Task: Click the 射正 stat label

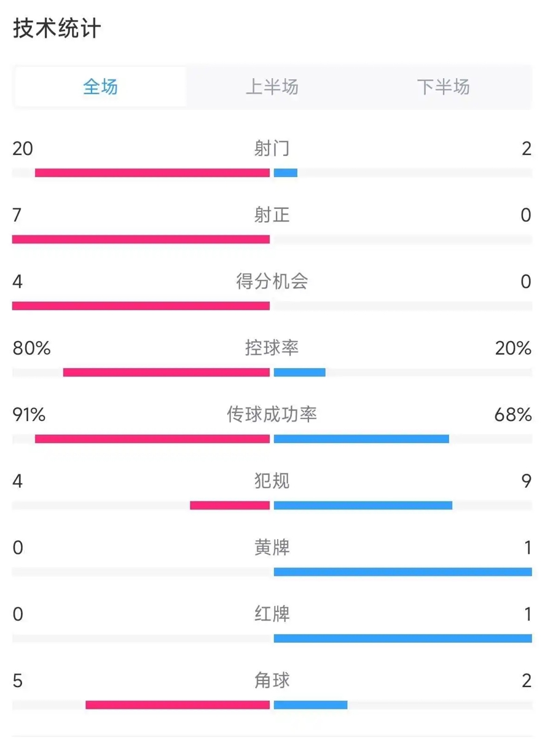Action: pyautogui.click(x=272, y=215)
